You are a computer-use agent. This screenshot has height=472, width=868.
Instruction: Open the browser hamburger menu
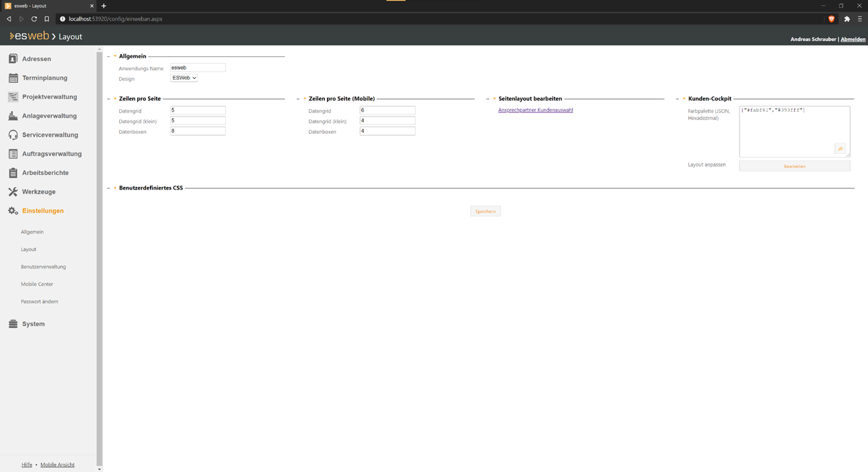point(860,19)
